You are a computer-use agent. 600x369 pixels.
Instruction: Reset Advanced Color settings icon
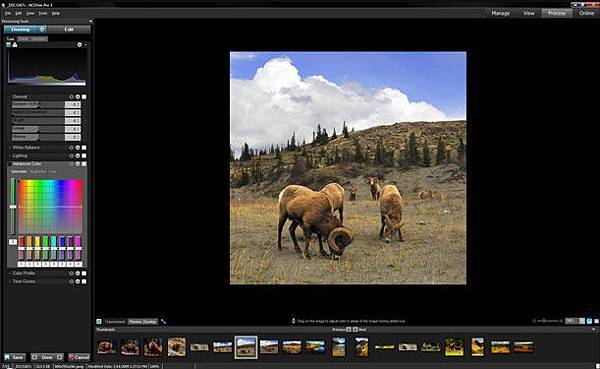coord(71,164)
